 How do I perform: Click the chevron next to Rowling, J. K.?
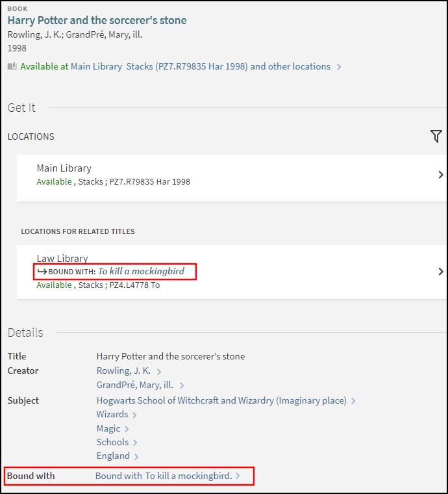[x=158, y=371]
